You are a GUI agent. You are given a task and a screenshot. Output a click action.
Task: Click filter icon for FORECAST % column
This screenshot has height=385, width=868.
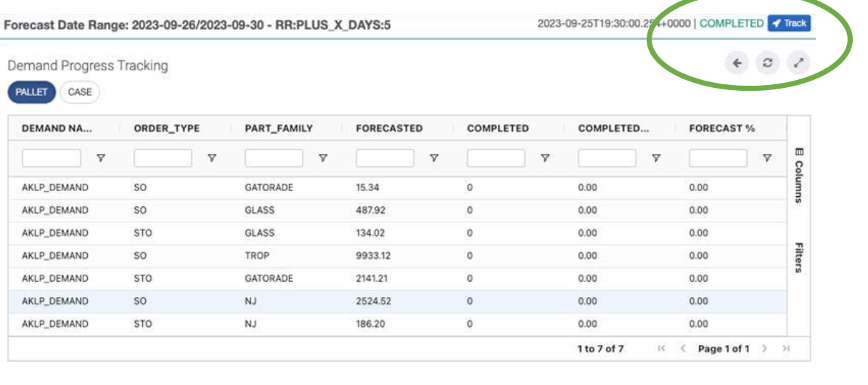767,158
